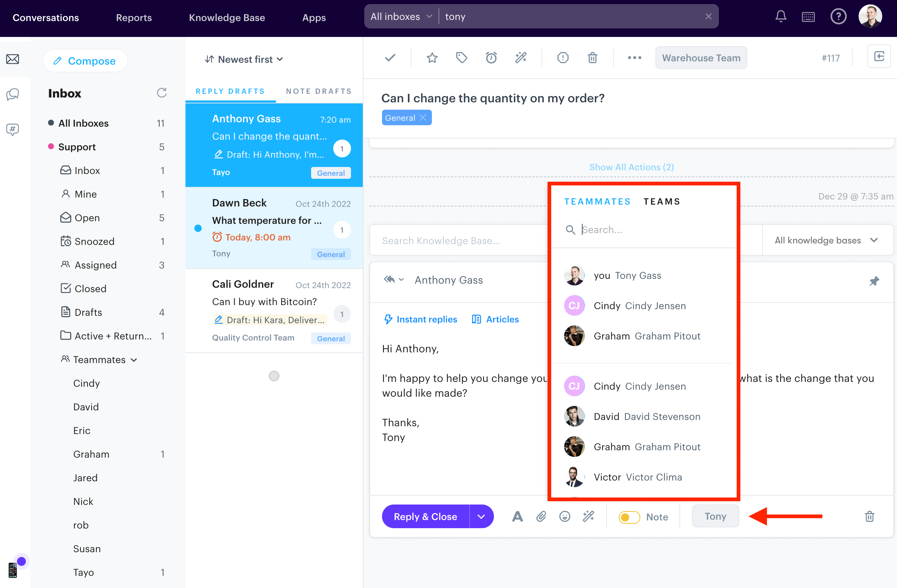Click the tag icon in toolbar
Screen dimensions: 897x588
pyautogui.click(x=461, y=58)
